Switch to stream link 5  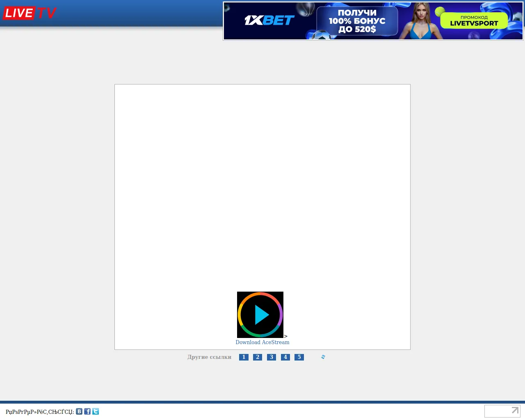(299, 357)
